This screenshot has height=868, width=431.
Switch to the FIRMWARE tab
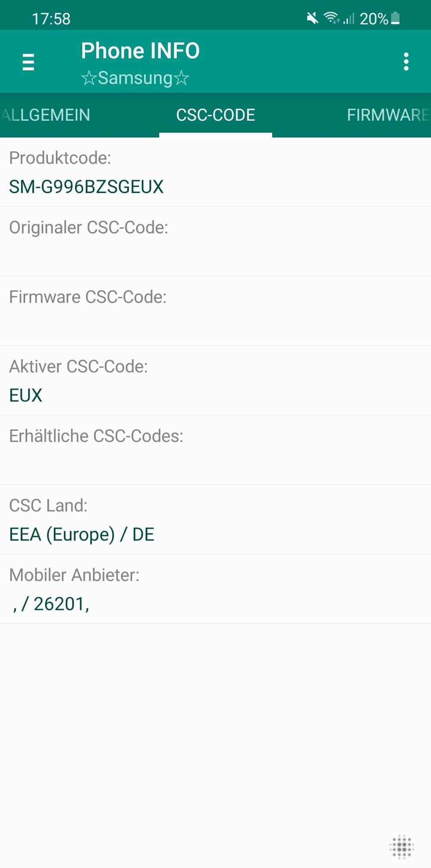(x=387, y=115)
